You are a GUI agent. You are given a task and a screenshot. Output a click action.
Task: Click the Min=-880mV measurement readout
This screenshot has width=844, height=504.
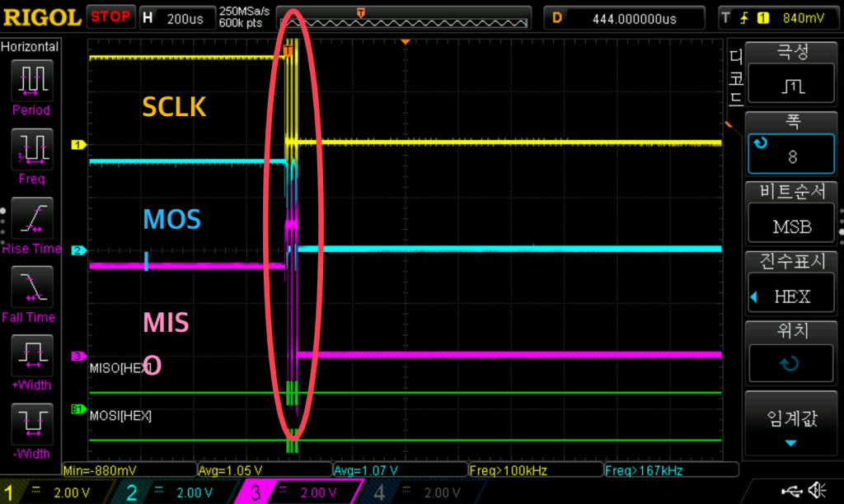(x=129, y=470)
